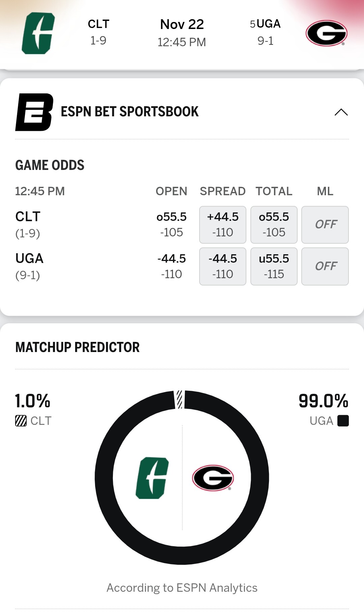Viewport: 364px width, 614px height.
Task: Tap the UGA team name in header
Action: click(x=268, y=24)
